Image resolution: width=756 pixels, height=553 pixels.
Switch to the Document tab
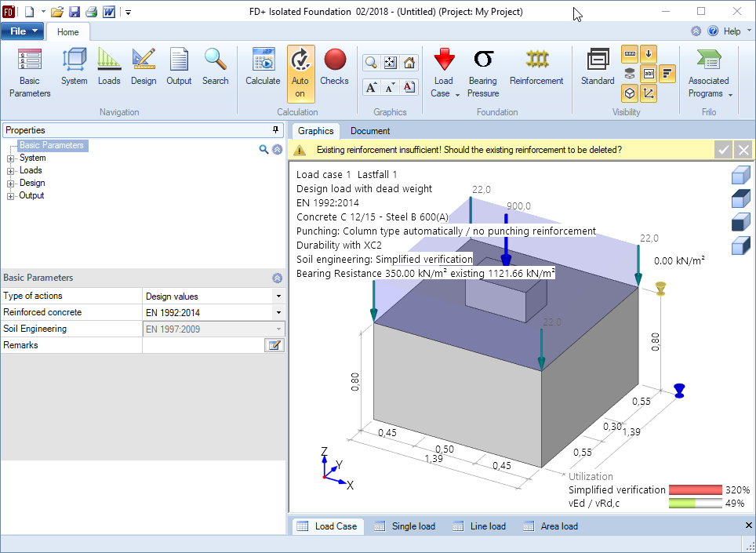(x=370, y=131)
